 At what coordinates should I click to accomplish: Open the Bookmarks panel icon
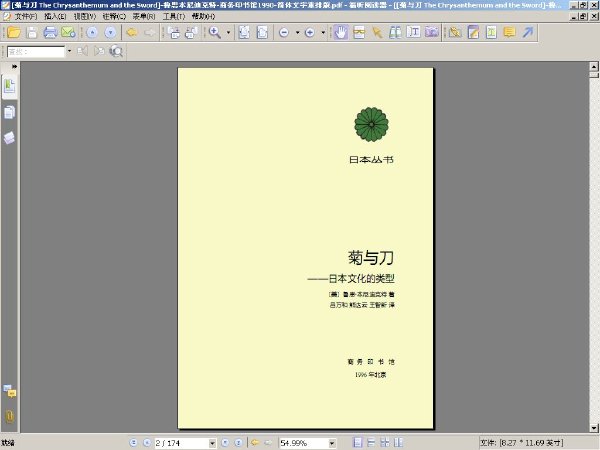10,86
